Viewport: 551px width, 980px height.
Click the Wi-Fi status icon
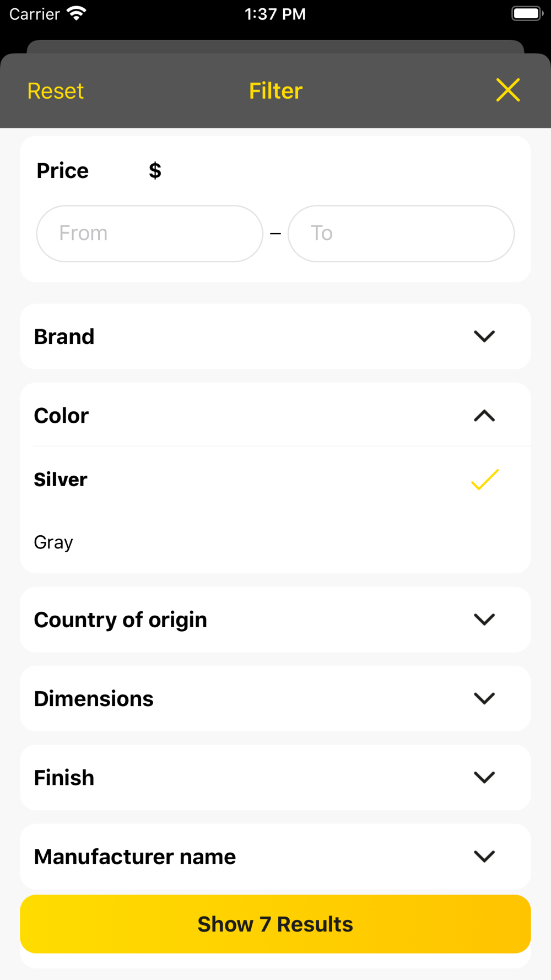click(76, 14)
